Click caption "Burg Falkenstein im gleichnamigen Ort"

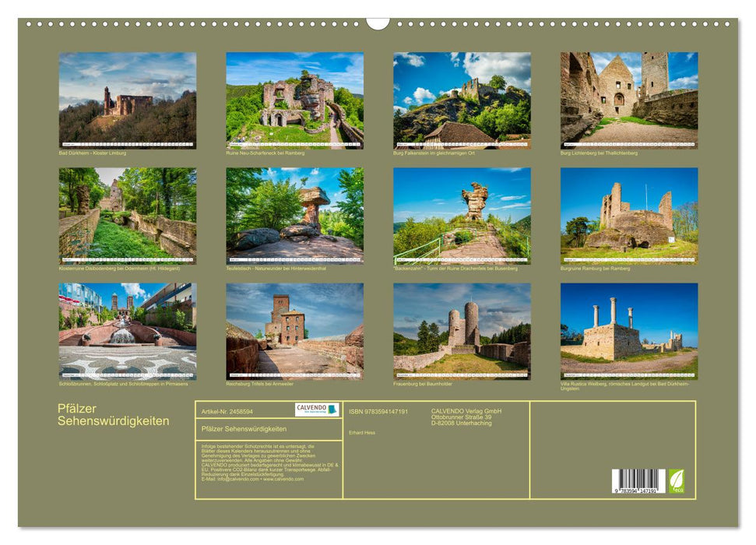(434, 153)
